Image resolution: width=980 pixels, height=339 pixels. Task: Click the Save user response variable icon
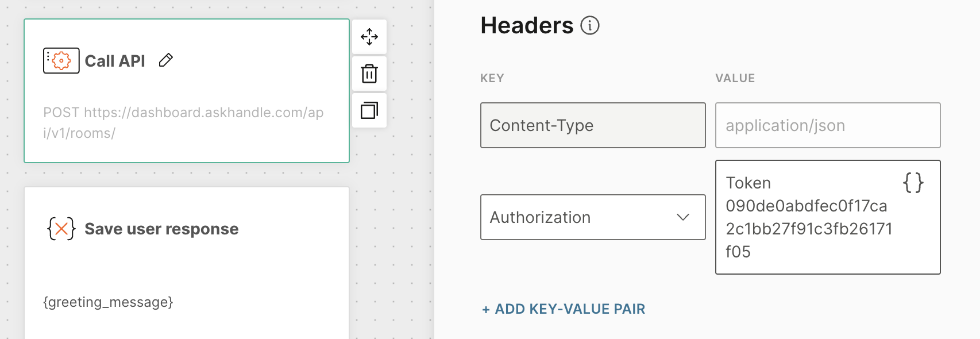coord(61,229)
